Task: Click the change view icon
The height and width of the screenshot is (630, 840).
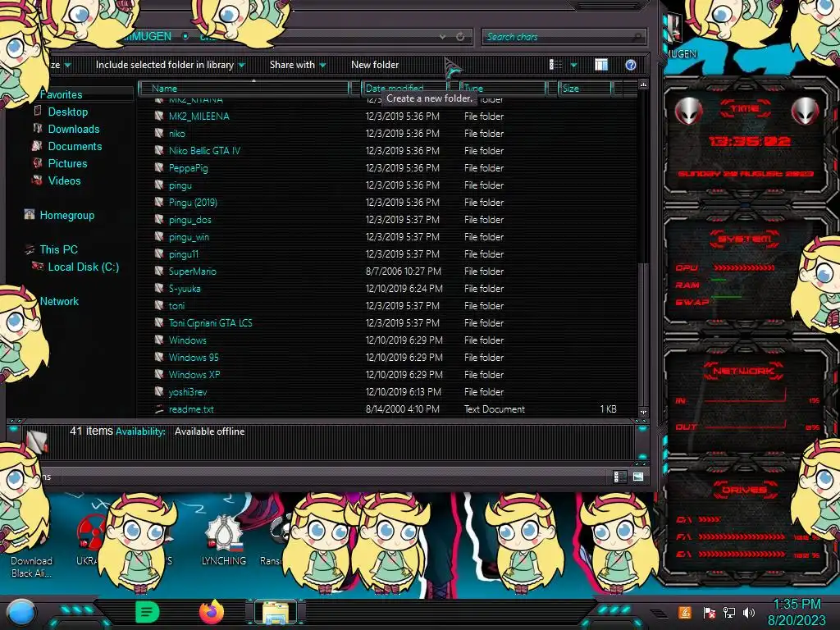Action: click(x=555, y=65)
